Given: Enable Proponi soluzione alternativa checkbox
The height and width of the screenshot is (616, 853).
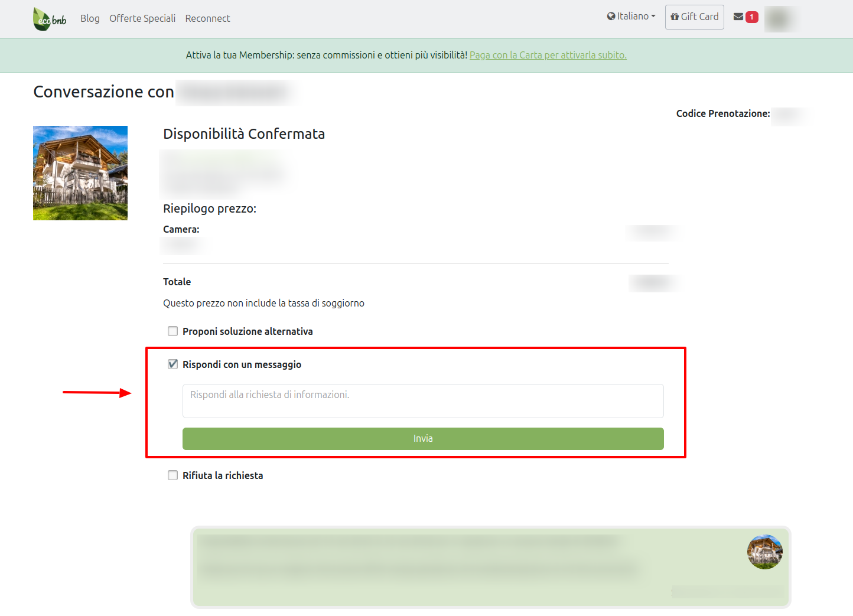Looking at the screenshot, I should tap(172, 331).
